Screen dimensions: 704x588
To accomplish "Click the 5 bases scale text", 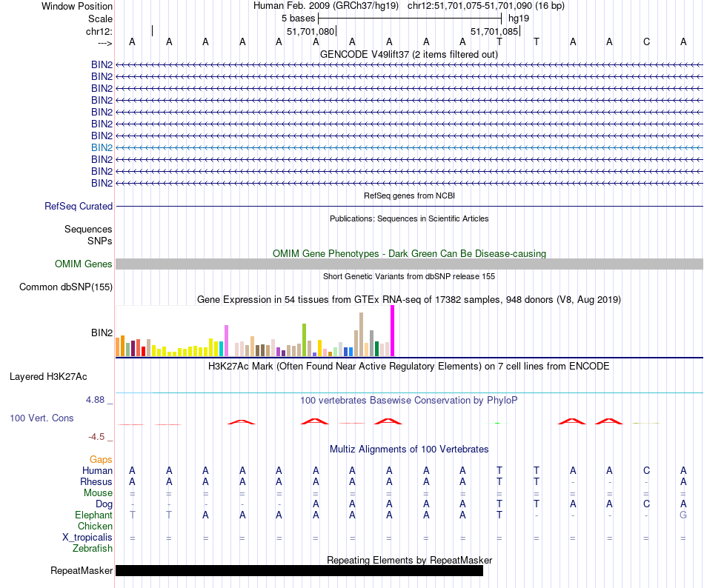I will pyautogui.click(x=298, y=19).
